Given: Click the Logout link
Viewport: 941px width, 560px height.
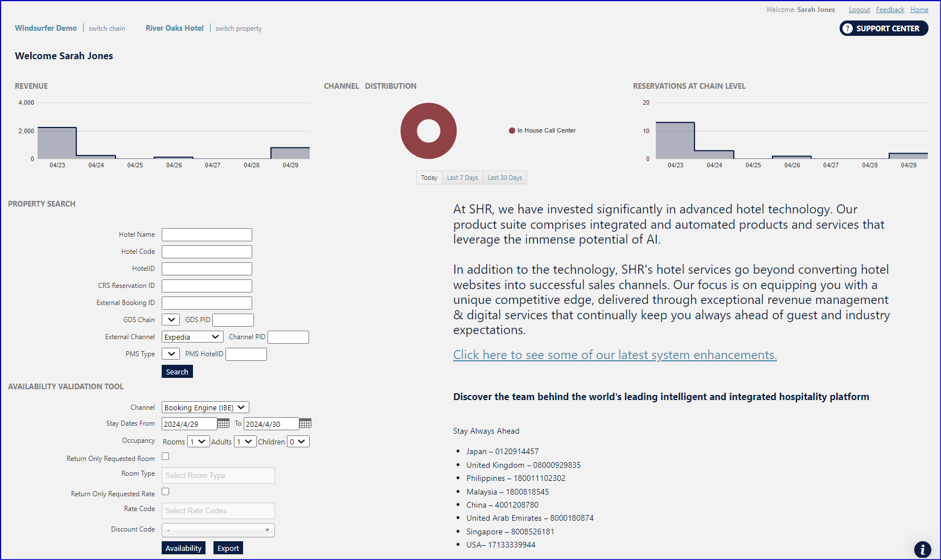Looking at the screenshot, I should tap(860, 10).
